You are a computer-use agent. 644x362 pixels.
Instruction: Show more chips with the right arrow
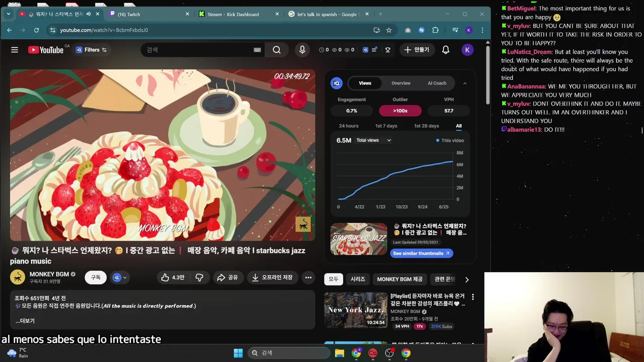(x=466, y=280)
